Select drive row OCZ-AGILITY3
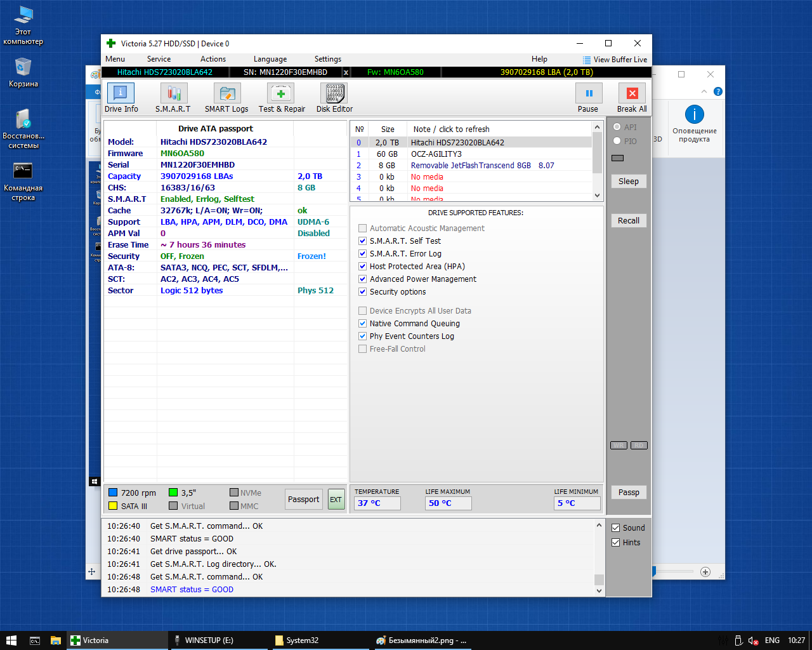The image size is (812, 650). [471, 154]
